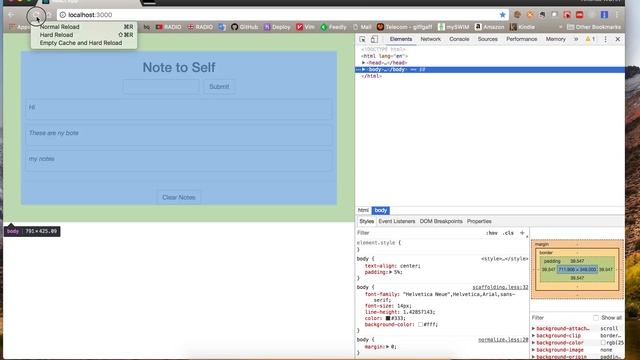The width and height of the screenshot is (640, 360).
Task: Open the Other Bookmarks folder
Action: [x=594, y=27]
